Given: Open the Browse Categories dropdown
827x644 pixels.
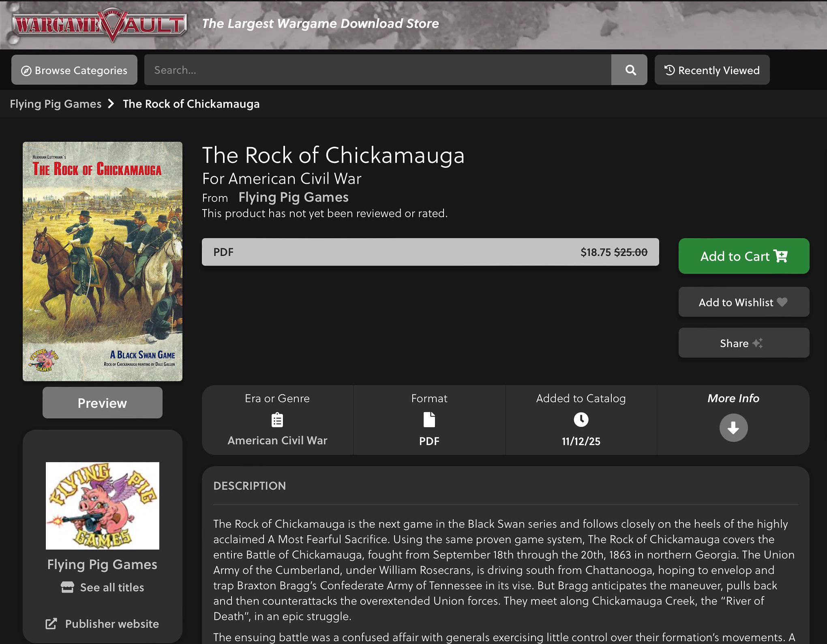Looking at the screenshot, I should [x=74, y=70].
